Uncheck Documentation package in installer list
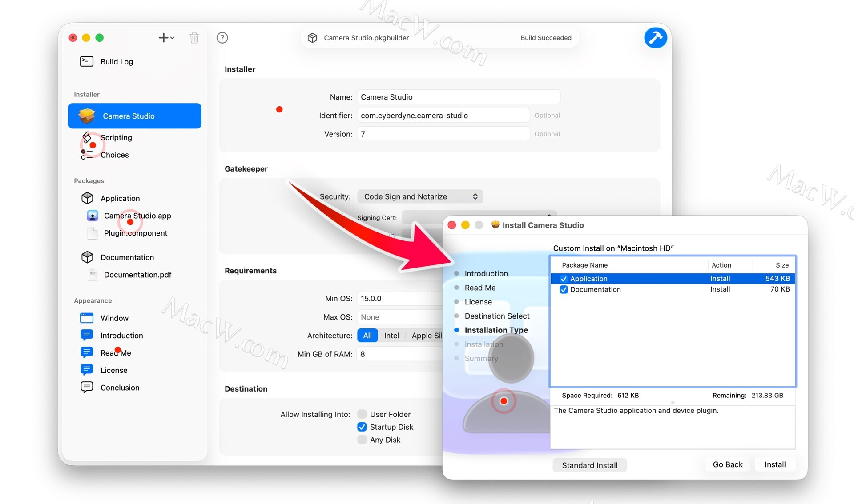The width and height of the screenshot is (854, 504). (564, 289)
